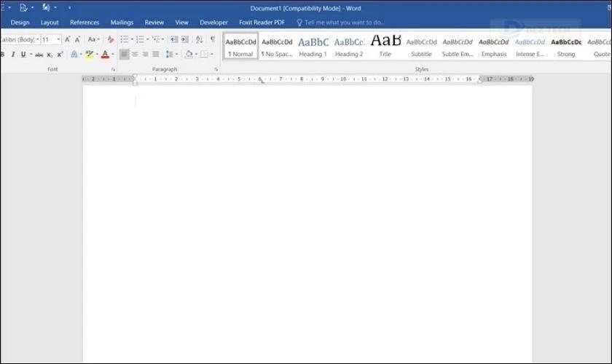The height and width of the screenshot is (364, 612).
Task: Open Paragraph dialog launcher
Action: [216, 69]
